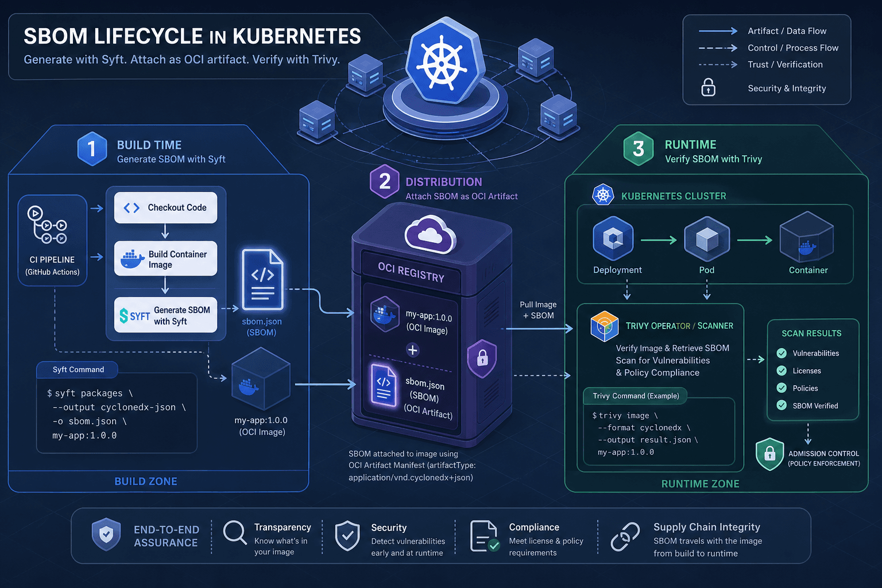Select the CI Pipeline GitHub Actions icon
The image size is (882, 588).
coord(47,225)
